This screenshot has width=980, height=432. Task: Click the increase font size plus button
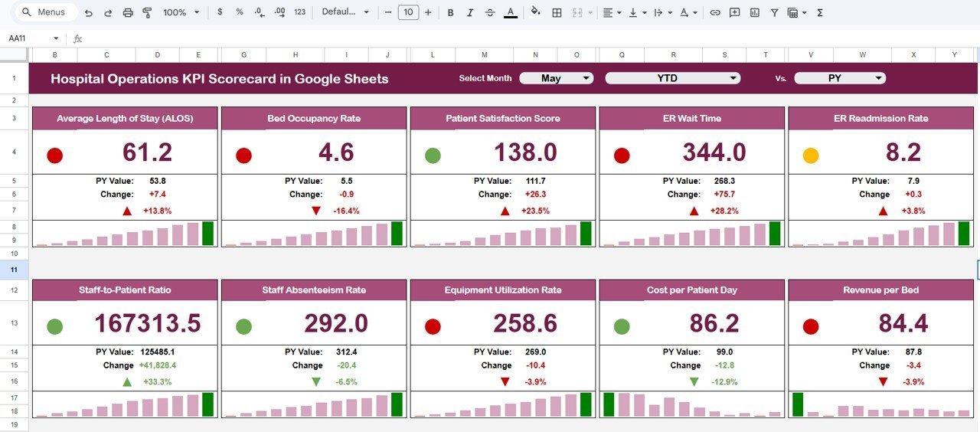coord(428,12)
